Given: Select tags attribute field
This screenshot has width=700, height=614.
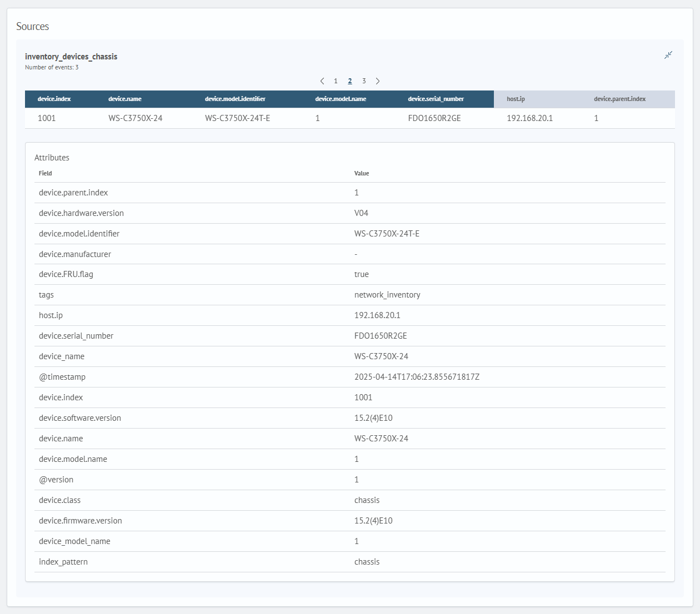Looking at the screenshot, I should [x=46, y=295].
